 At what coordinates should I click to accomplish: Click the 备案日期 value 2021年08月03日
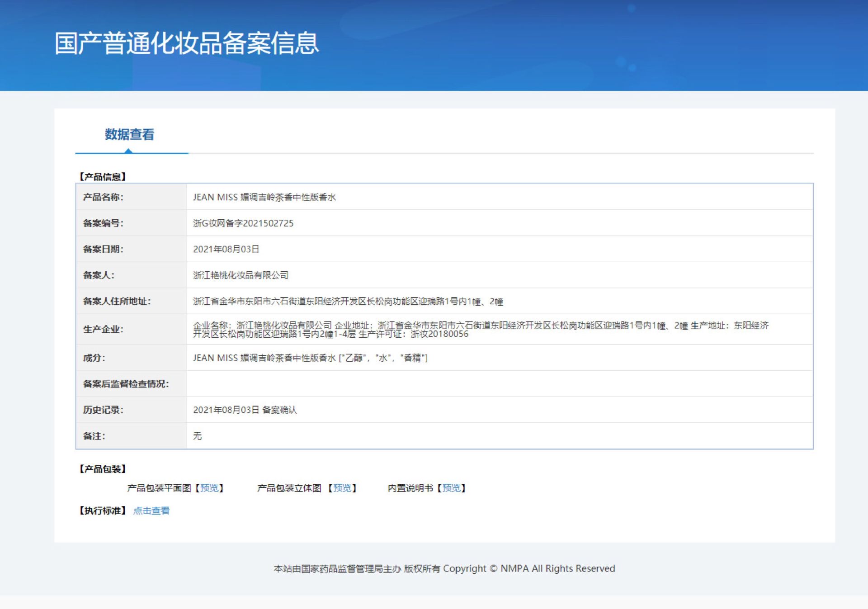(x=226, y=249)
